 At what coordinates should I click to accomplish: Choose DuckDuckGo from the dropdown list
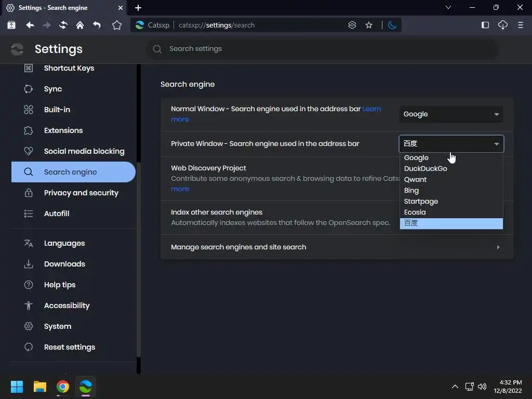[451, 169]
